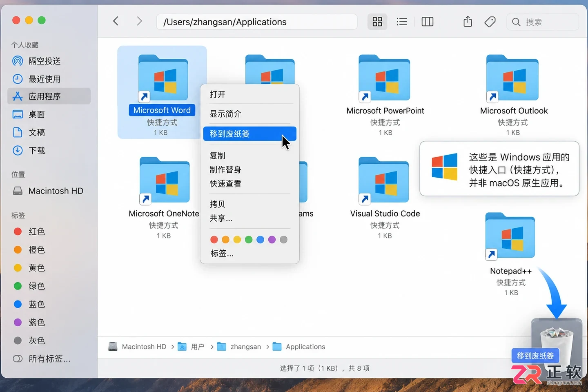The width and height of the screenshot is (588, 392).
Task: Click the Share toolbar icon
Action: (468, 22)
